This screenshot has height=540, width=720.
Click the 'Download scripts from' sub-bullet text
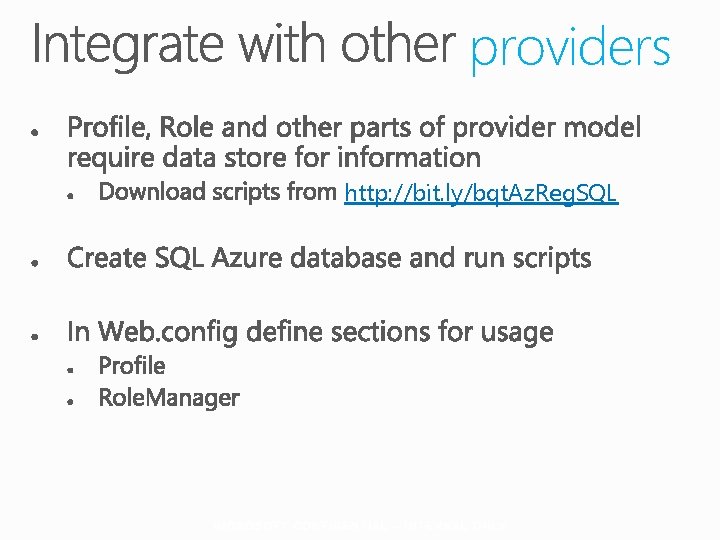217,191
